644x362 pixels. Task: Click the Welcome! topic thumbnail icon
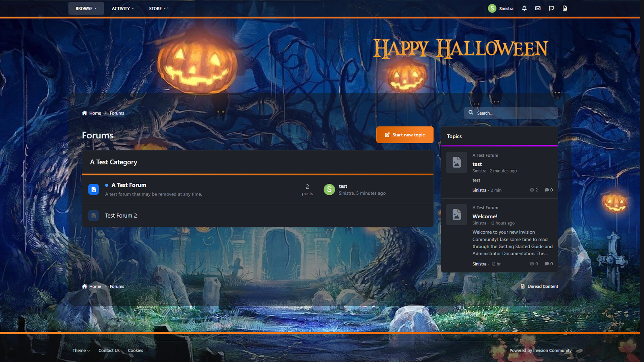tap(456, 214)
